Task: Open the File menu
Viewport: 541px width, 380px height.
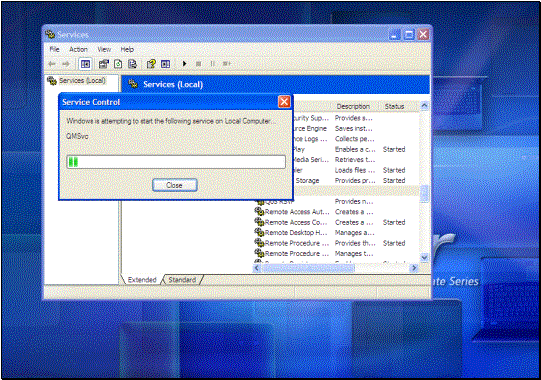Action: [x=55, y=49]
